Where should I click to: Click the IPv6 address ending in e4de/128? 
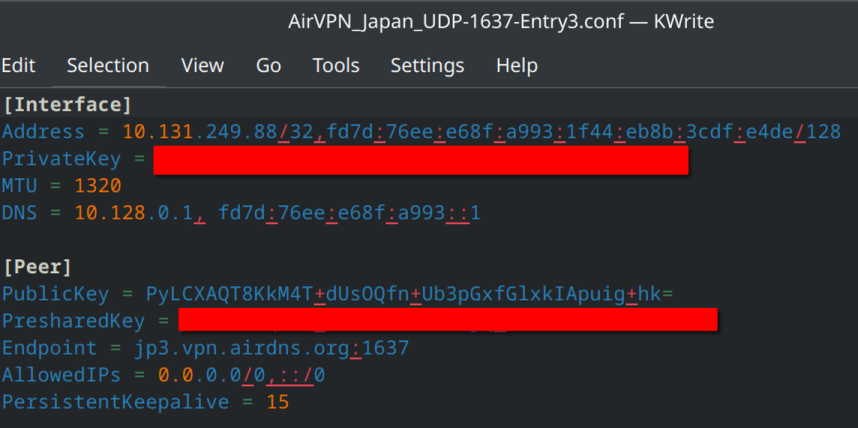click(x=582, y=131)
